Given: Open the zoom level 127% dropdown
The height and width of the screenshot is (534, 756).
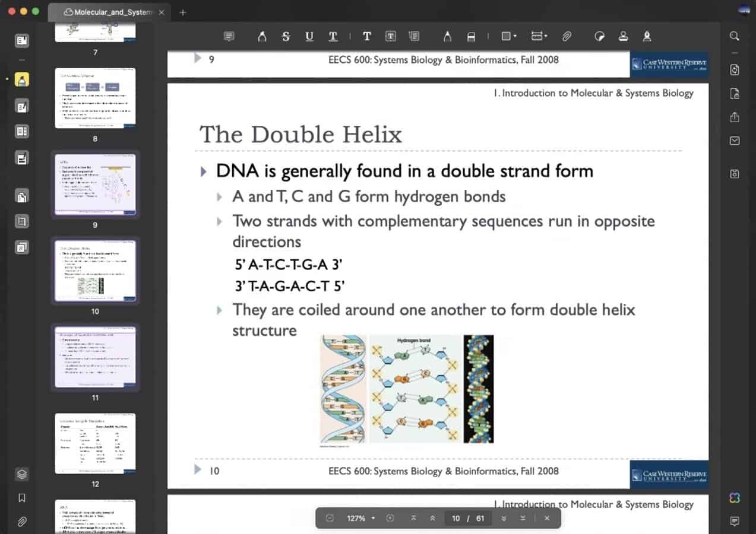Looking at the screenshot, I should (x=361, y=518).
